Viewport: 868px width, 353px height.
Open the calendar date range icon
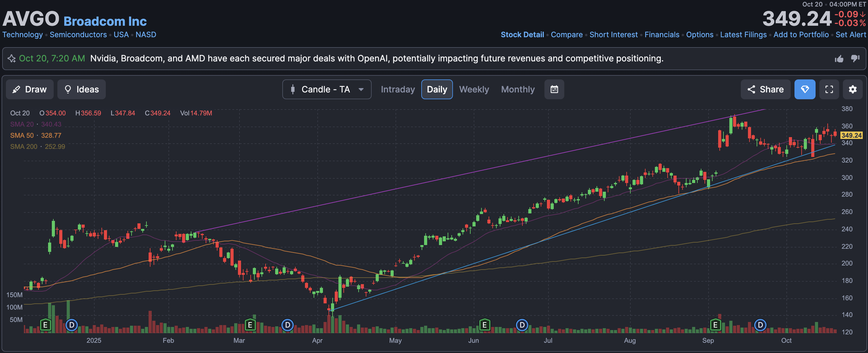tap(554, 89)
